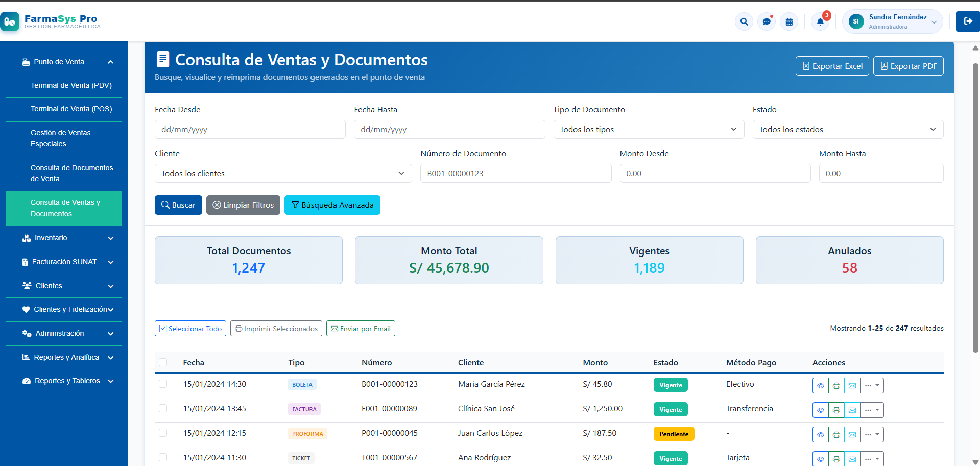Log out using the exit icon
980x466 pixels.
point(967,21)
